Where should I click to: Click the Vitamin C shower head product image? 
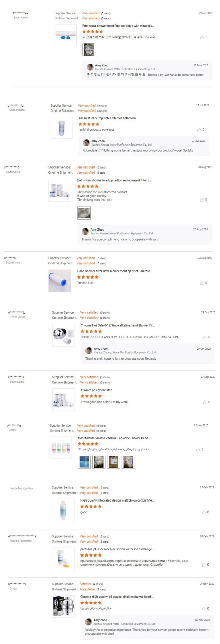pyautogui.click(x=61, y=448)
